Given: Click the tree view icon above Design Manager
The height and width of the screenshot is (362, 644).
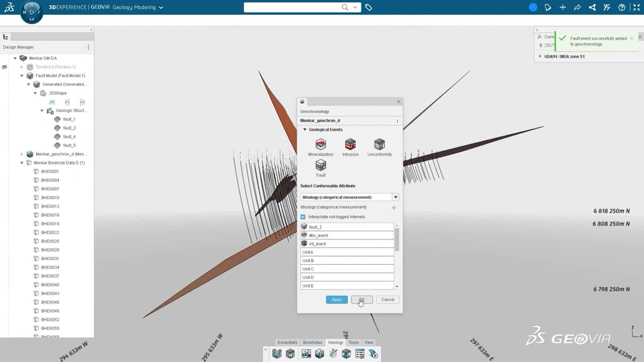Looking at the screenshot, I should coord(5,37).
